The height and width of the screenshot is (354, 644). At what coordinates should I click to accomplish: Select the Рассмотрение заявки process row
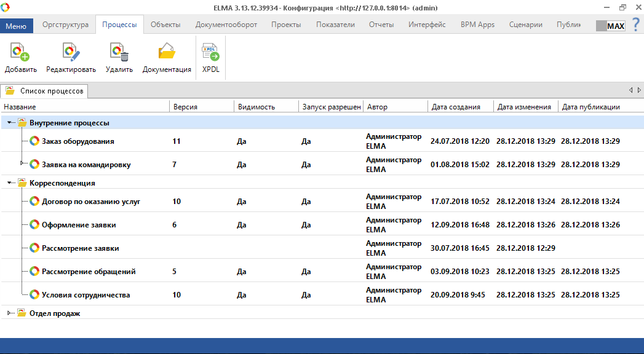tap(80, 248)
